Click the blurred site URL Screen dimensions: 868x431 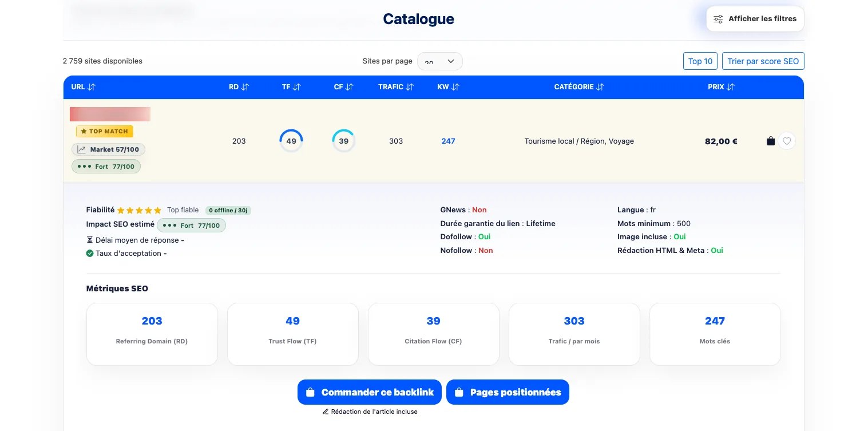[x=110, y=114]
